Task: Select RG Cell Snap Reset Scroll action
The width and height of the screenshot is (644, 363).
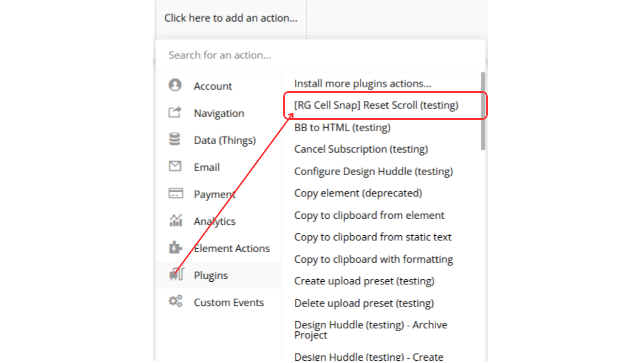Action: point(376,105)
